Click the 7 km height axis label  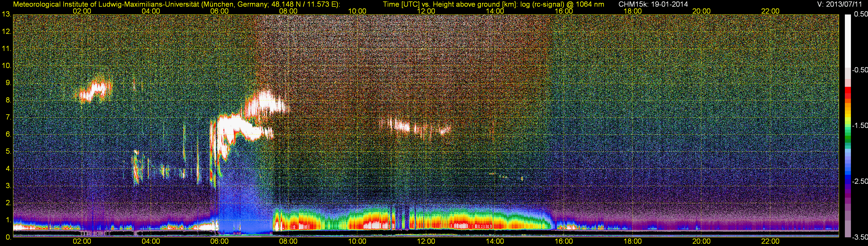[8, 117]
